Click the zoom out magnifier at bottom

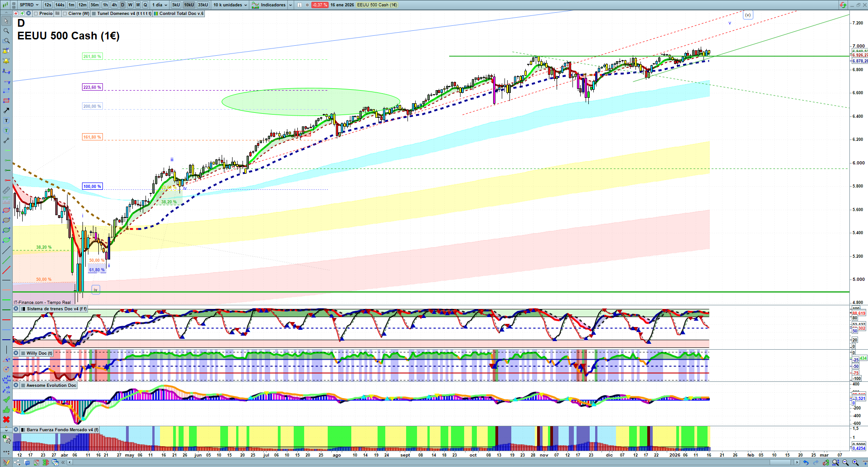coord(845,462)
